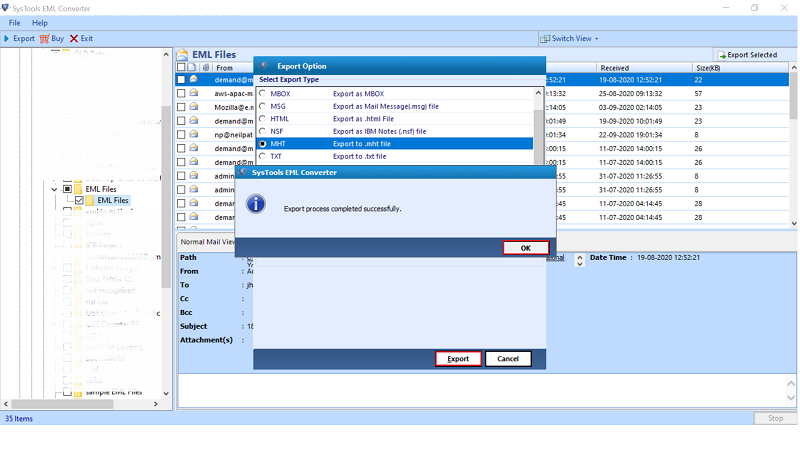Click email list scroll down arrow
Viewport: 800px width, 450px height.
click(x=793, y=223)
